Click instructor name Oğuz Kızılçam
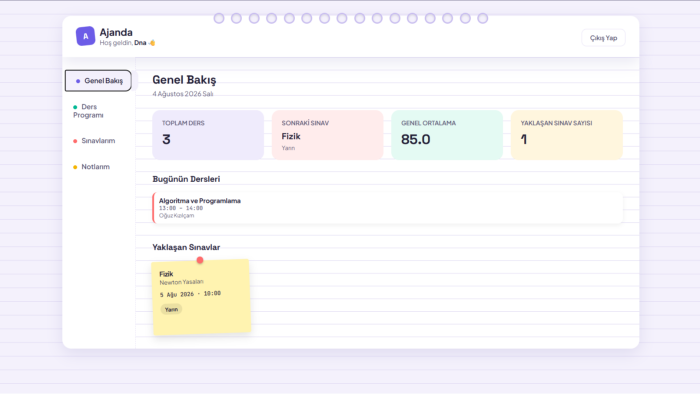 (176, 216)
